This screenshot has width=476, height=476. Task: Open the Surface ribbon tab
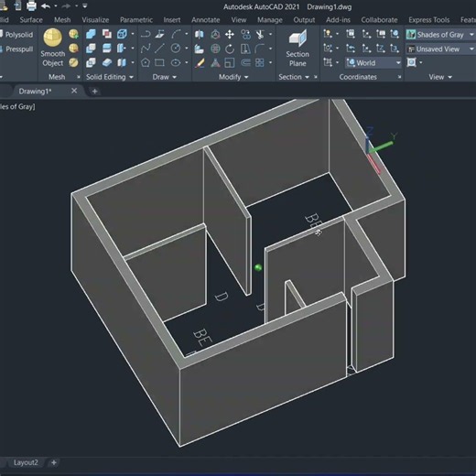(x=31, y=20)
